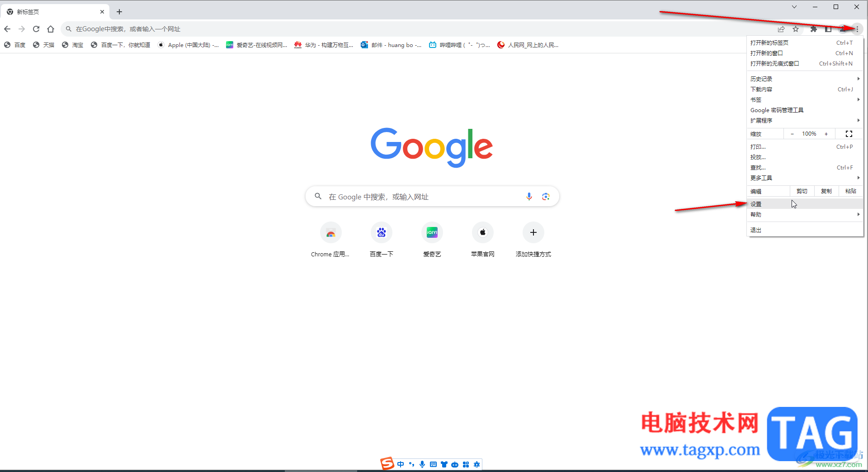Click the forward navigation arrow
Screen dimensions: 868x472
coord(22,29)
